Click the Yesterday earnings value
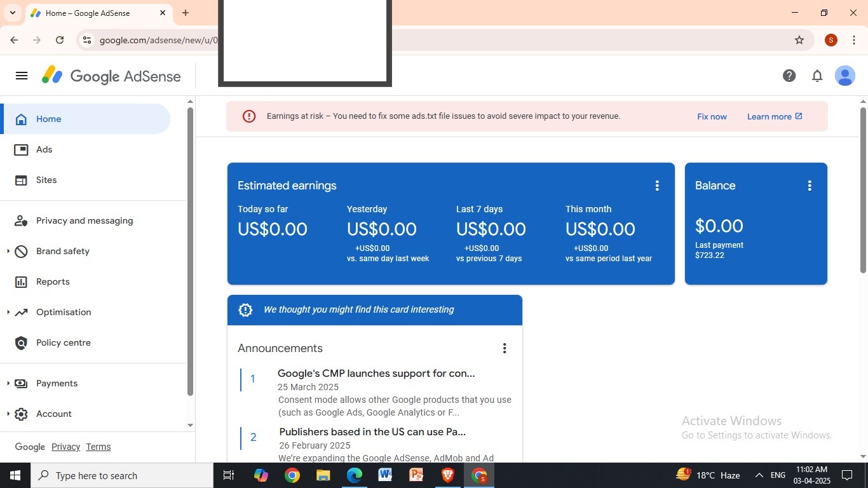Viewport: 868px width, 488px height. 382,229
